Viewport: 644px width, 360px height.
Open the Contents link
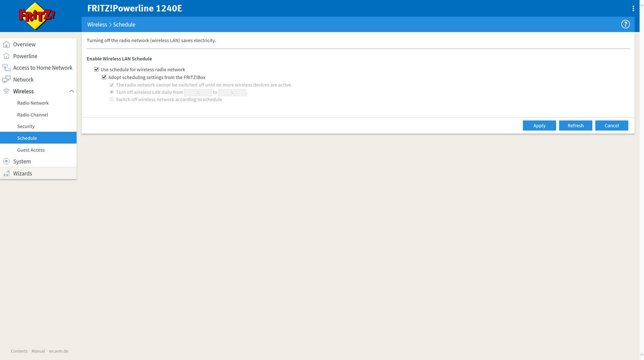19,351
